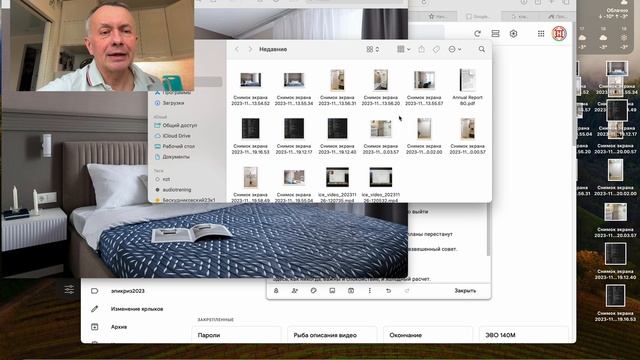Image resolution: width=640 pixels, height=360 pixels.
Task: Click the Finder edit tags icon
Action: [436, 49]
